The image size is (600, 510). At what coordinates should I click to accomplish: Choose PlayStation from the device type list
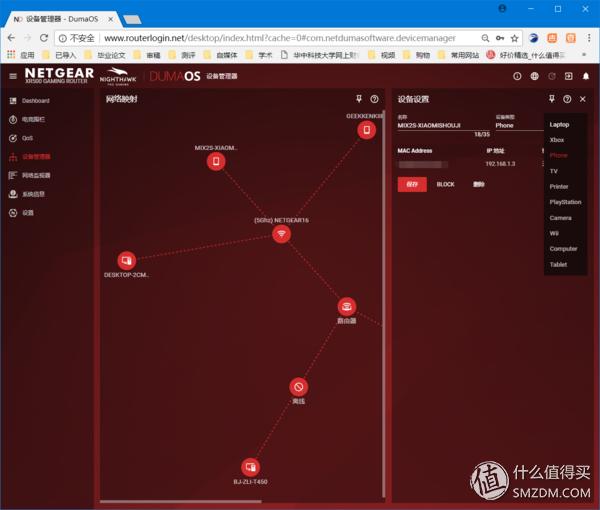point(565,202)
